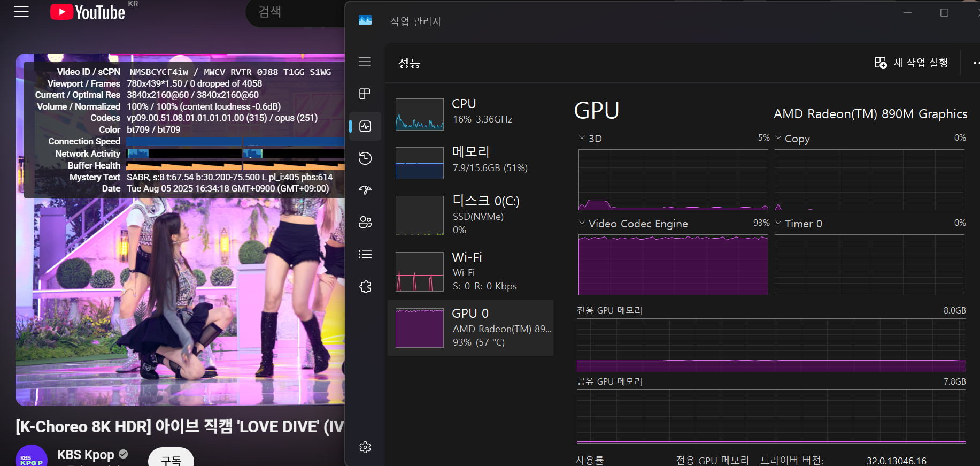Open Video Codec Engine graph dropdown

tap(582, 223)
